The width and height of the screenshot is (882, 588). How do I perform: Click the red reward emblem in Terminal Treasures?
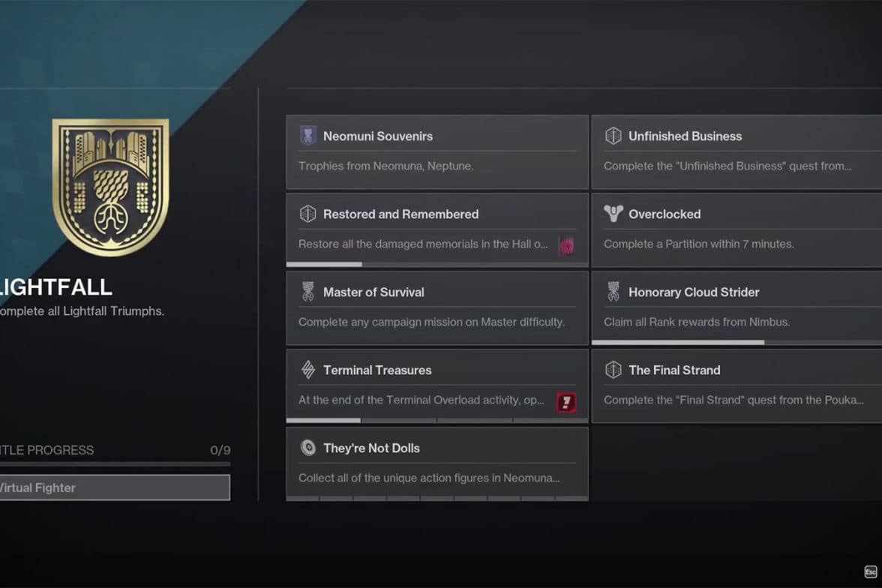[566, 402]
